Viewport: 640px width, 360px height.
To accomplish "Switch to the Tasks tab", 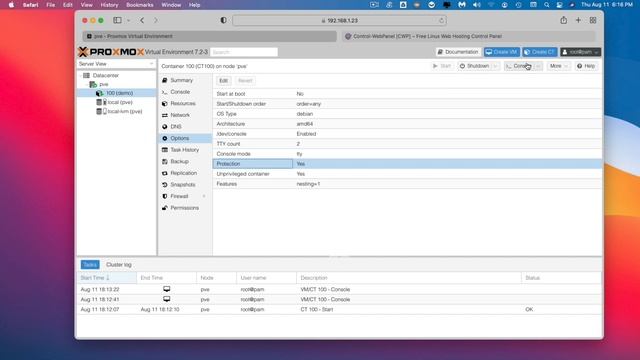I will coord(90,264).
